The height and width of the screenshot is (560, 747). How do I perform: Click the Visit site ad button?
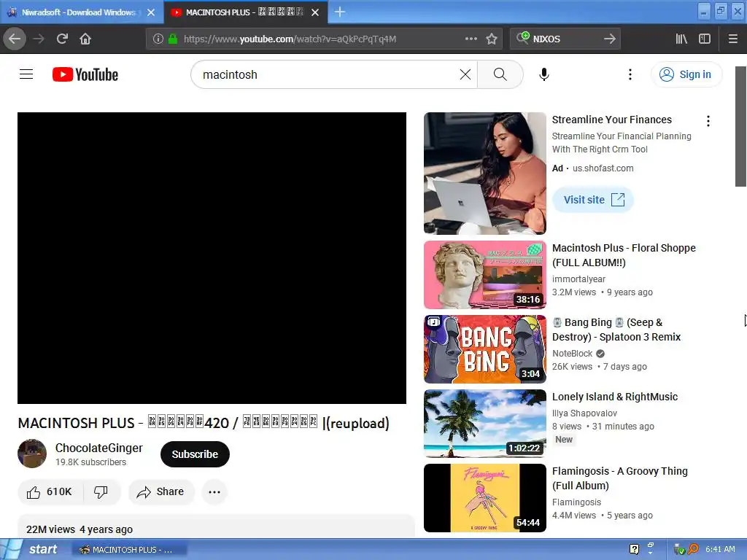(593, 200)
